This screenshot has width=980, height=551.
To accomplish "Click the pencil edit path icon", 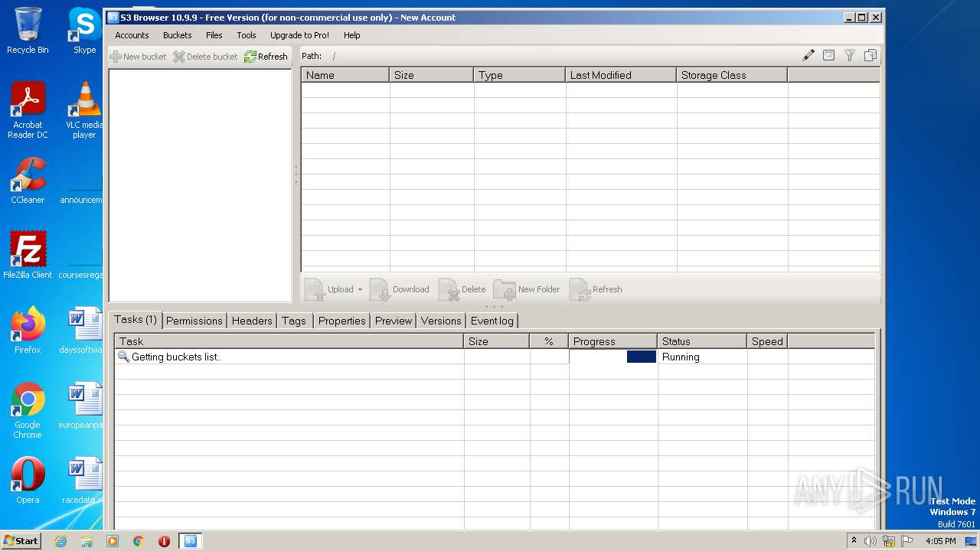I will (808, 55).
